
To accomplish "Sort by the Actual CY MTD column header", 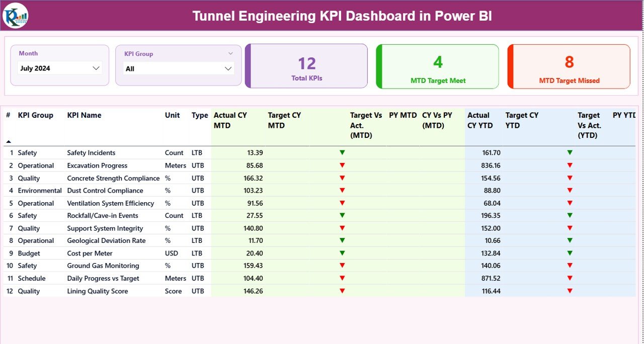I will [230, 120].
